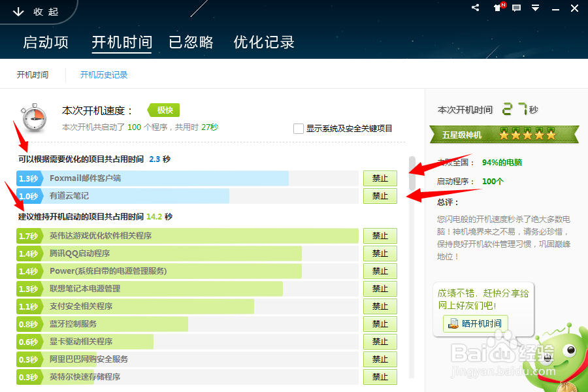588x392 pixels.
Task: Select the 开机时间 main tab
Action: [122, 42]
